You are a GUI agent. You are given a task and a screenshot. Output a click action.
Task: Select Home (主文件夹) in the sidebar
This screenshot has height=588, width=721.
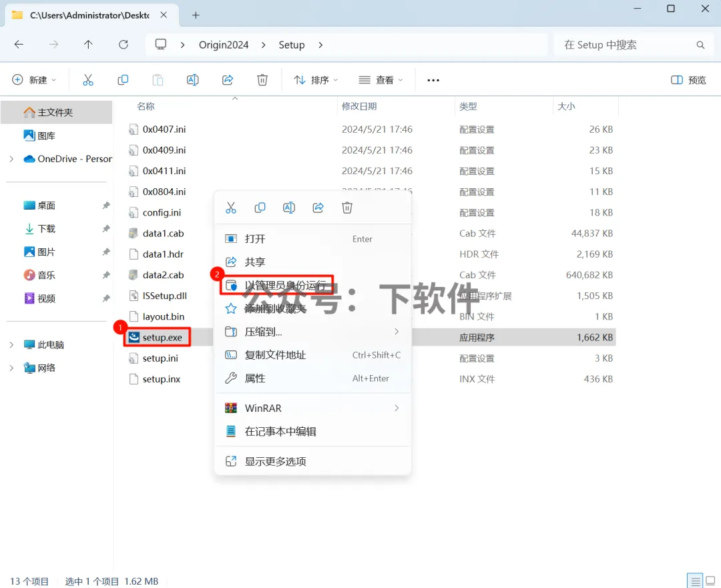pyautogui.click(x=57, y=113)
